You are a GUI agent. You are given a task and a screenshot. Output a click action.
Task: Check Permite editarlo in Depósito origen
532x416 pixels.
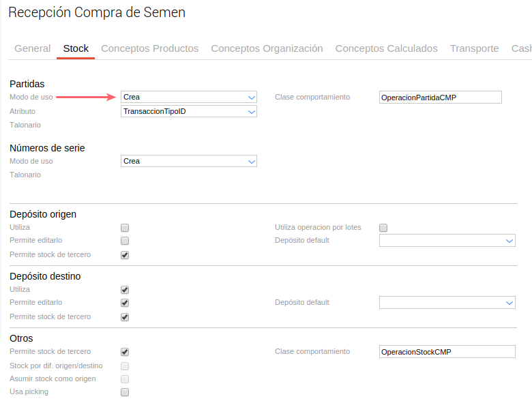(125, 241)
